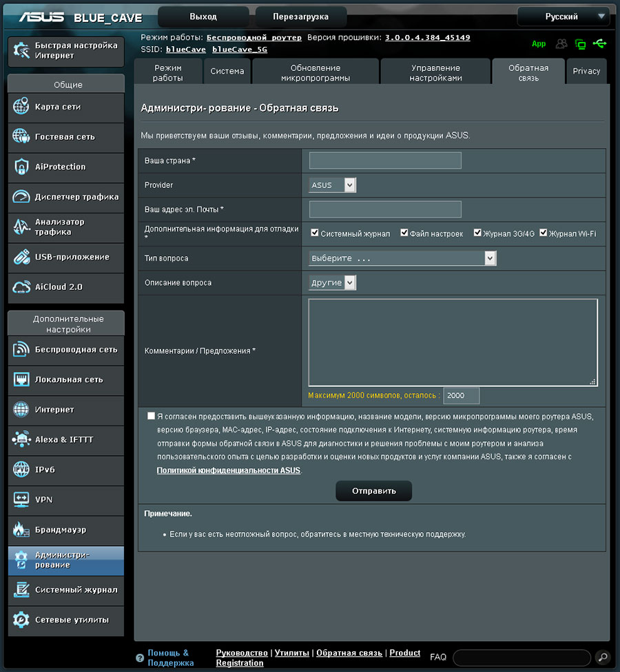Viewport: 620px width, 672px height.
Task: Click the FAQ search magnifier icon
Action: 602,657
